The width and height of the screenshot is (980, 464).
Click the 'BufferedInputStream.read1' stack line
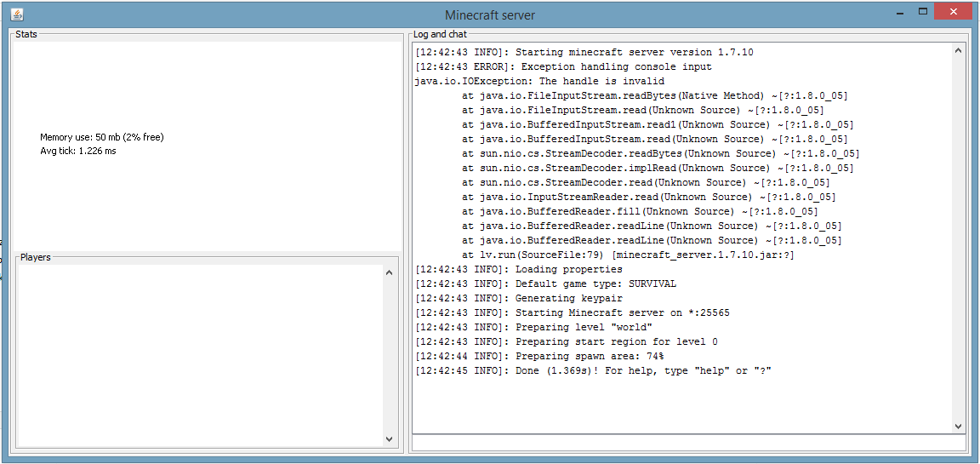pos(658,124)
